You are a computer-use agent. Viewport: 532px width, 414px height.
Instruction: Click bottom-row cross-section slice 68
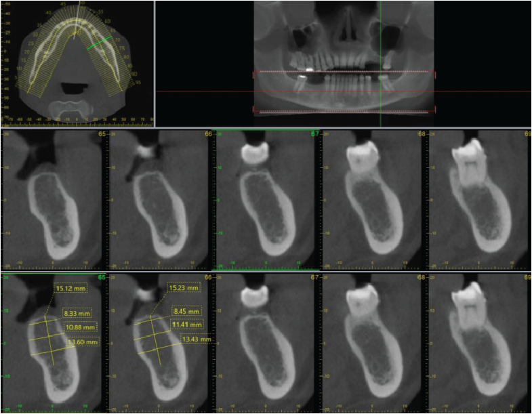(x=373, y=342)
